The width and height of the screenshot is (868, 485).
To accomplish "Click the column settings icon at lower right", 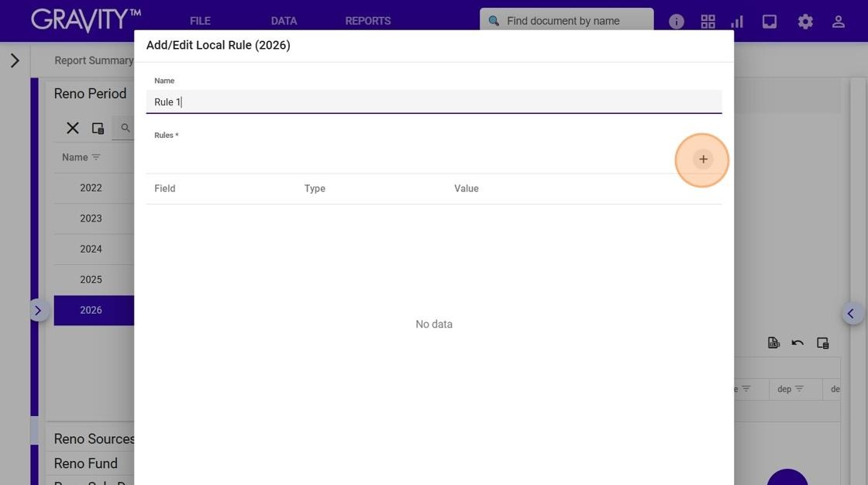I will click(822, 342).
